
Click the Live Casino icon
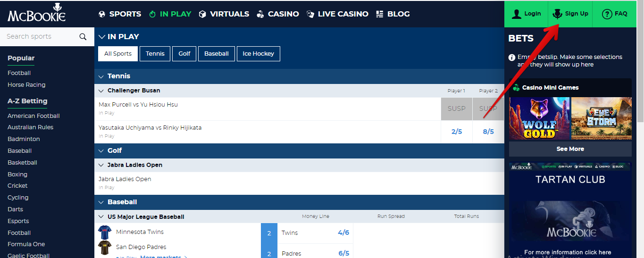click(x=310, y=14)
